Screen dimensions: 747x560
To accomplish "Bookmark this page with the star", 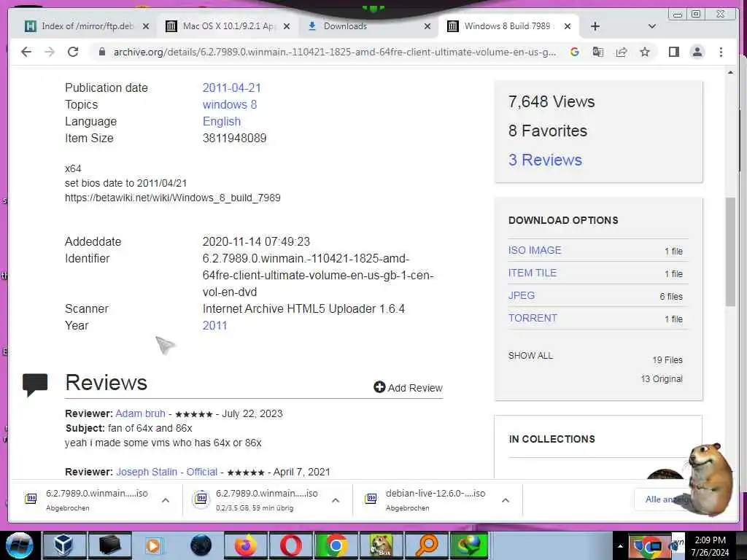I will [x=645, y=52].
